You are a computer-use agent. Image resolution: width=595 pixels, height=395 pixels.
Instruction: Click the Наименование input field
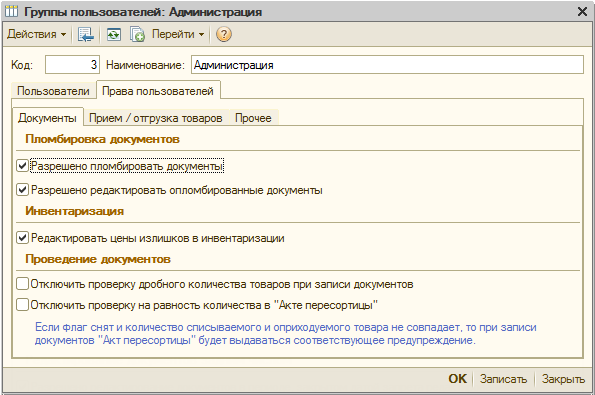point(387,65)
